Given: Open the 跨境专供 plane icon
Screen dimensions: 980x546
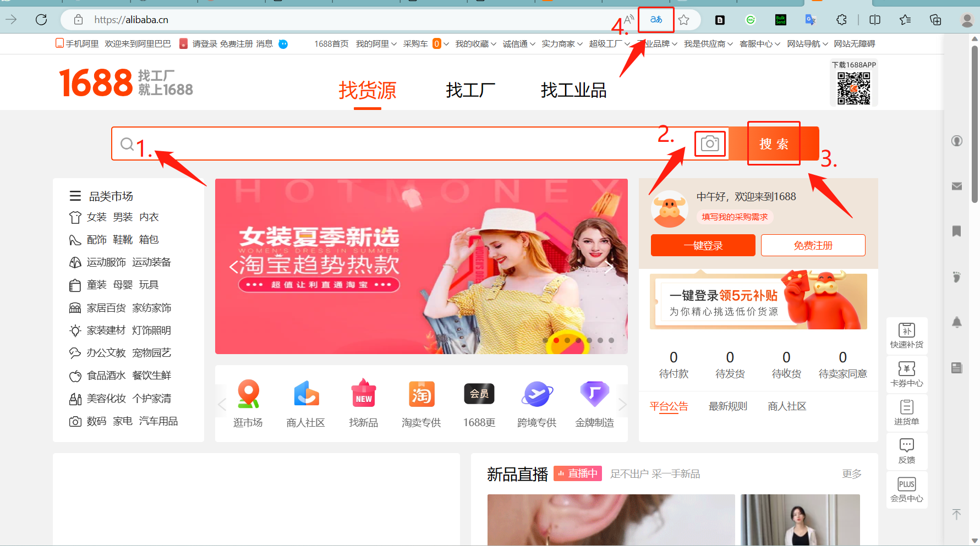Looking at the screenshot, I should [537, 394].
